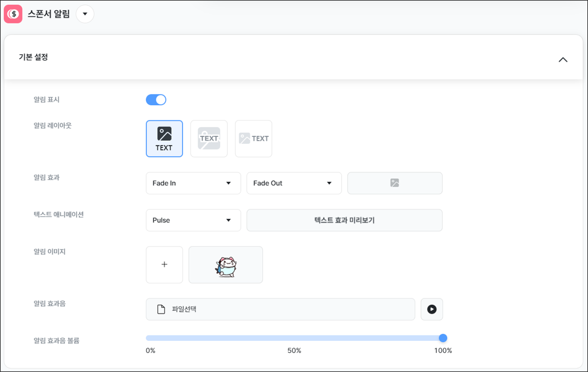Open the Fade Out effect dropdown
Screen dimensions: 588x372
pos(294,183)
